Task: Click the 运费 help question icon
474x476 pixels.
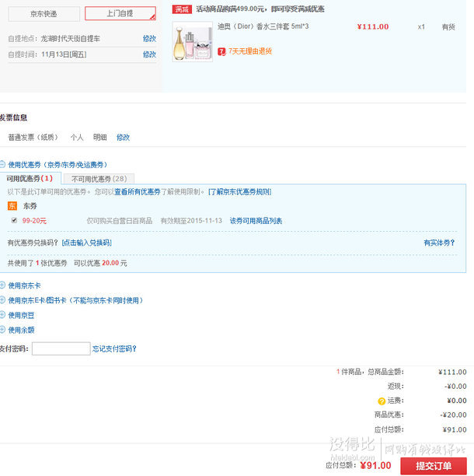Action: 382,401
